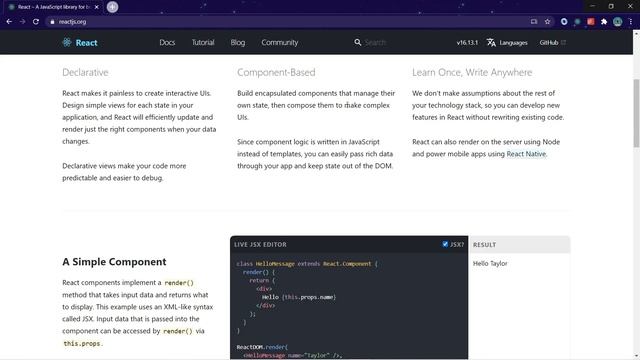Click the this.props inline code
The image size is (640, 360).
pyautogui.click(x=82, y=343)
